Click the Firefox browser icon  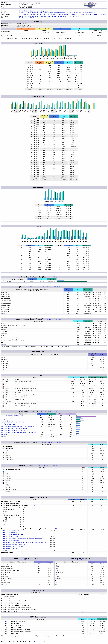pos(3,472)
